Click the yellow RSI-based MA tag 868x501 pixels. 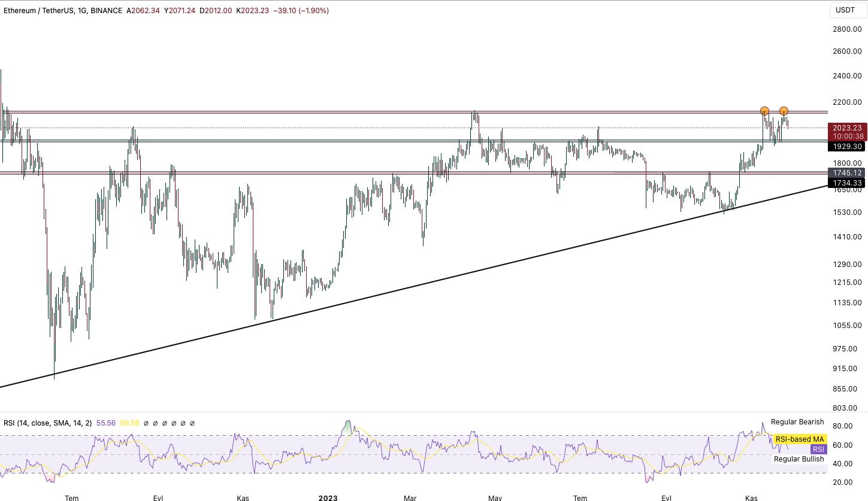tap(800, 439)
